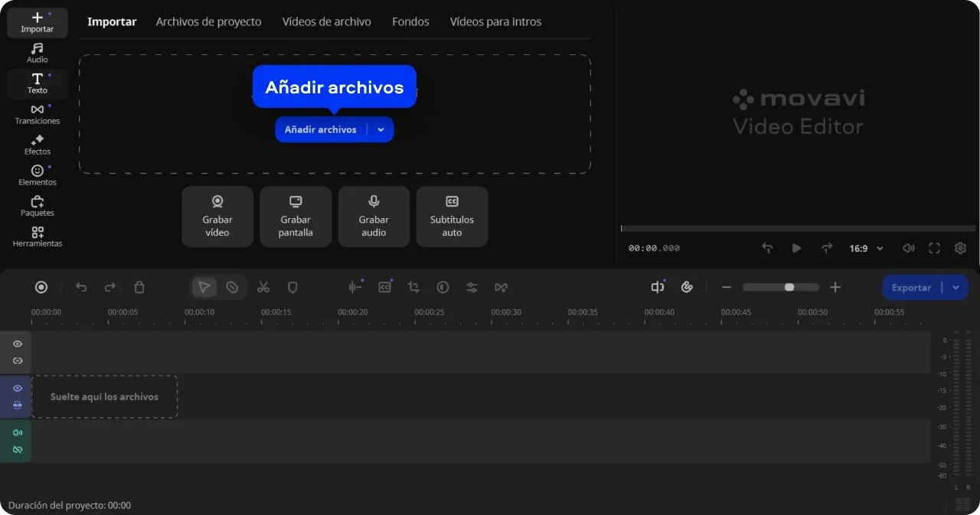The width and height of the screenshot is (980, 515).
Task: Switch to Archivos de proyecto tab
Action: (x=208, y=22)
